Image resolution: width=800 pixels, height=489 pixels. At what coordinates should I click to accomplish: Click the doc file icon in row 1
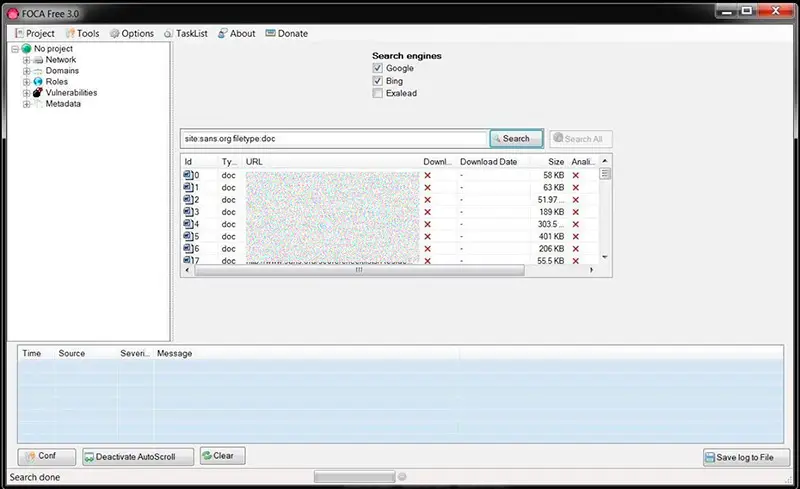pos(188,187)
